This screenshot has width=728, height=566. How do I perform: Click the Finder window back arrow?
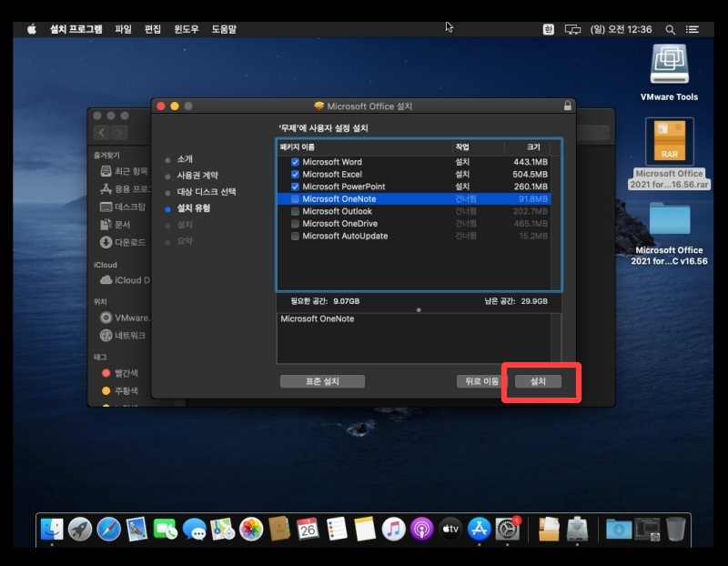point(102,133)
